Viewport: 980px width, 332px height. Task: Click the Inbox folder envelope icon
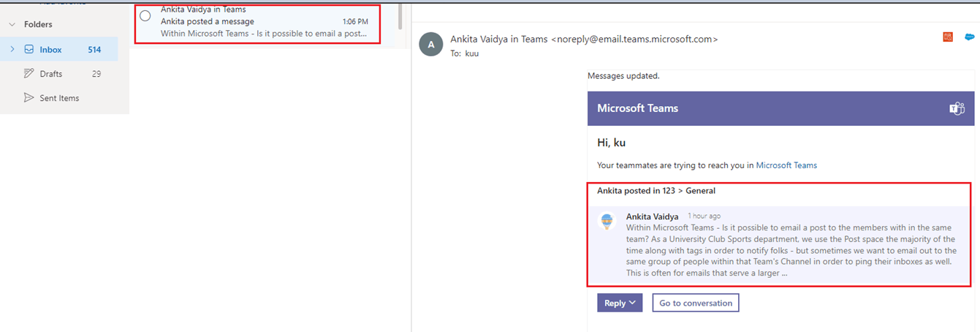[29, 50]
